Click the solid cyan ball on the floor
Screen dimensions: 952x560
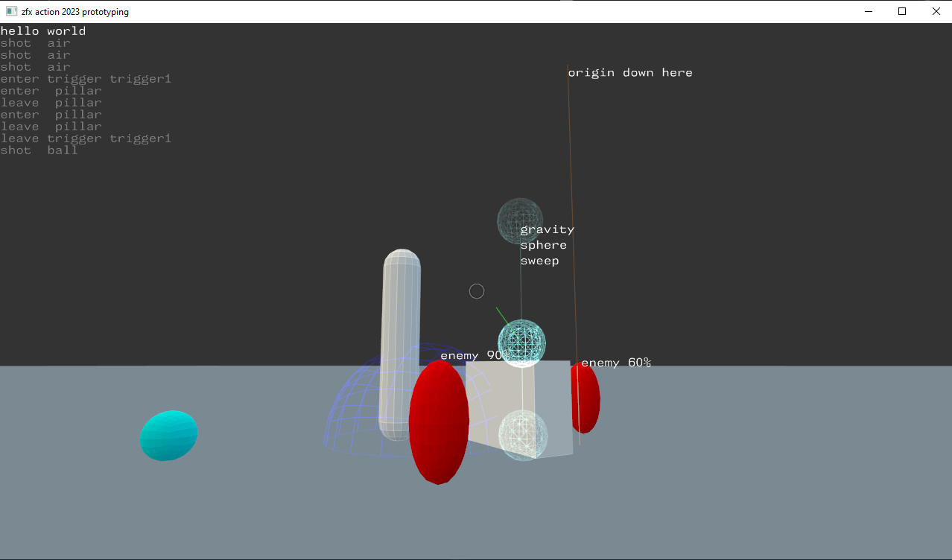click(x=169, y=436)
